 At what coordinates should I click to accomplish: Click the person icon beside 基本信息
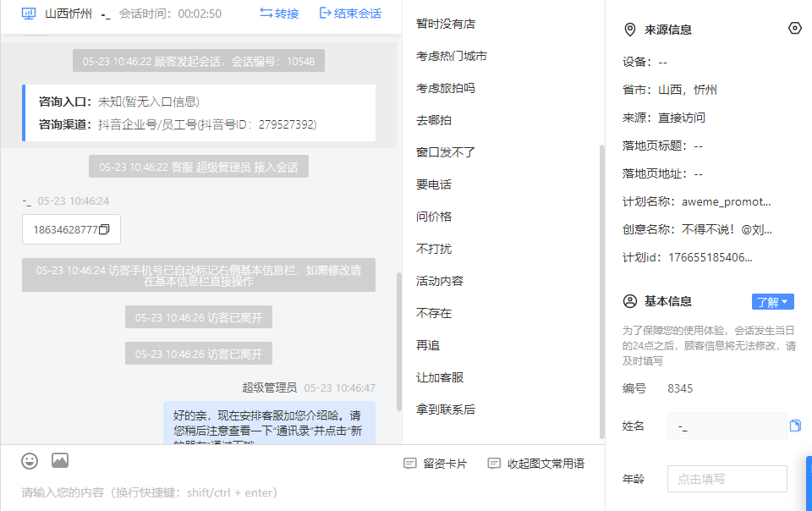pos(629,301)
